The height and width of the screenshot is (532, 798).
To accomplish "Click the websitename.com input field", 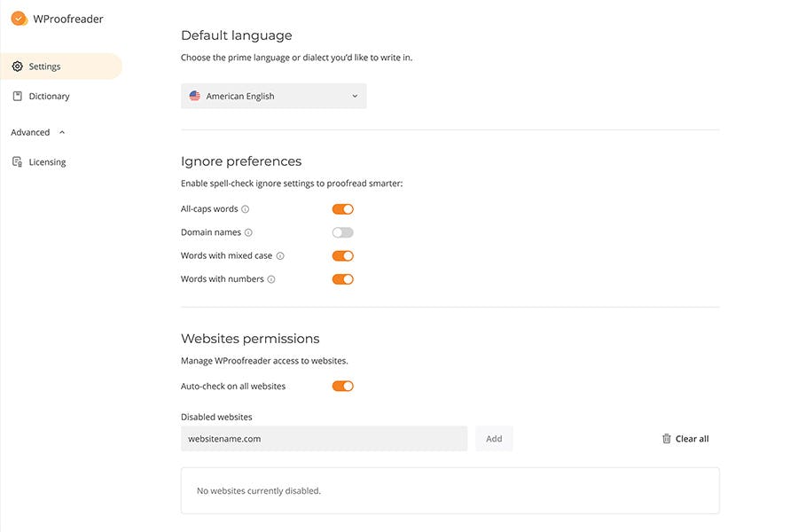I will 325,439.
